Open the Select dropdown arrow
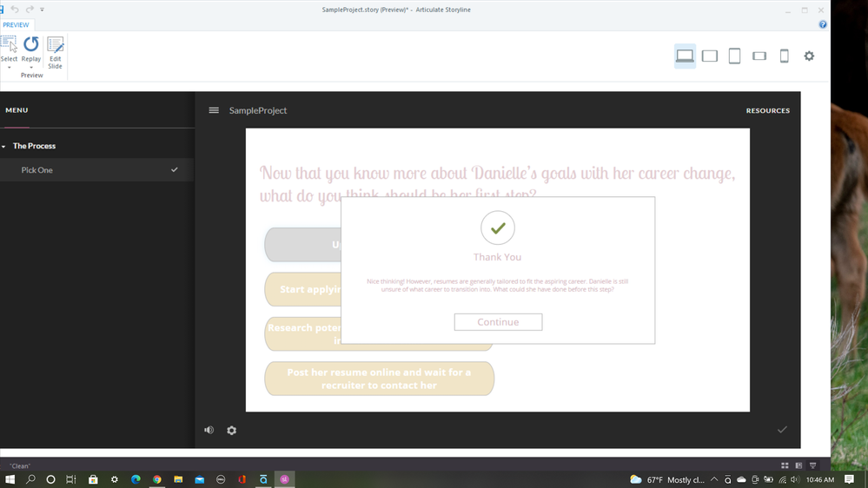This screenshot has width=868, height=488. coord(9,68)
